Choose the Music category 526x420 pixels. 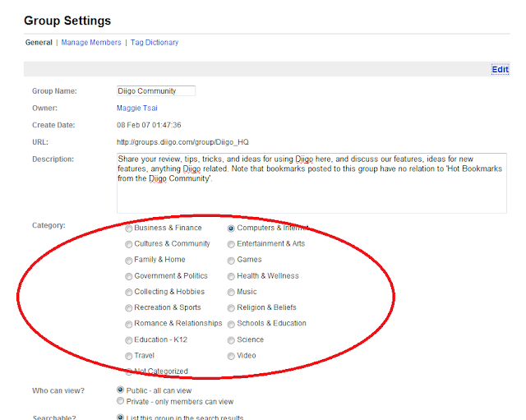(231, 293)
